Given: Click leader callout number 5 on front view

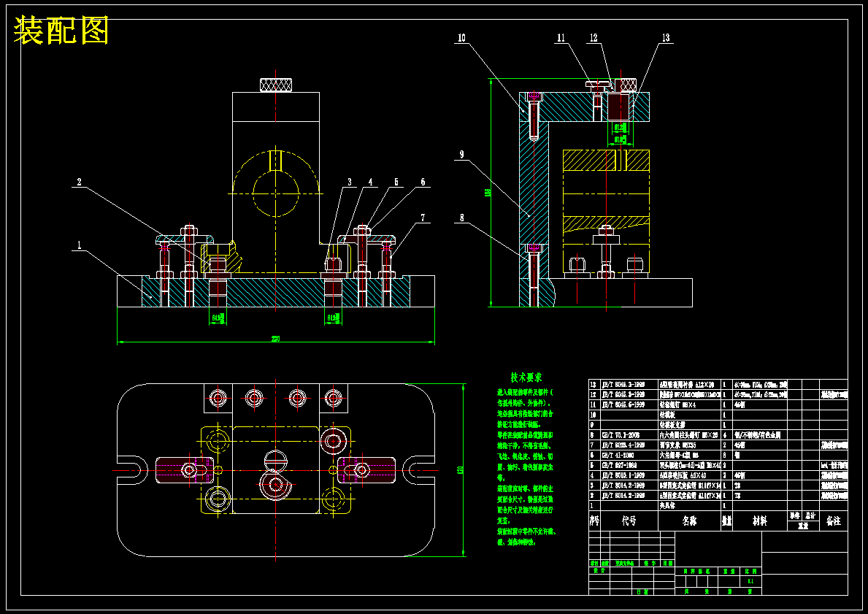Looking at the screenshot, I should (396, 182).
